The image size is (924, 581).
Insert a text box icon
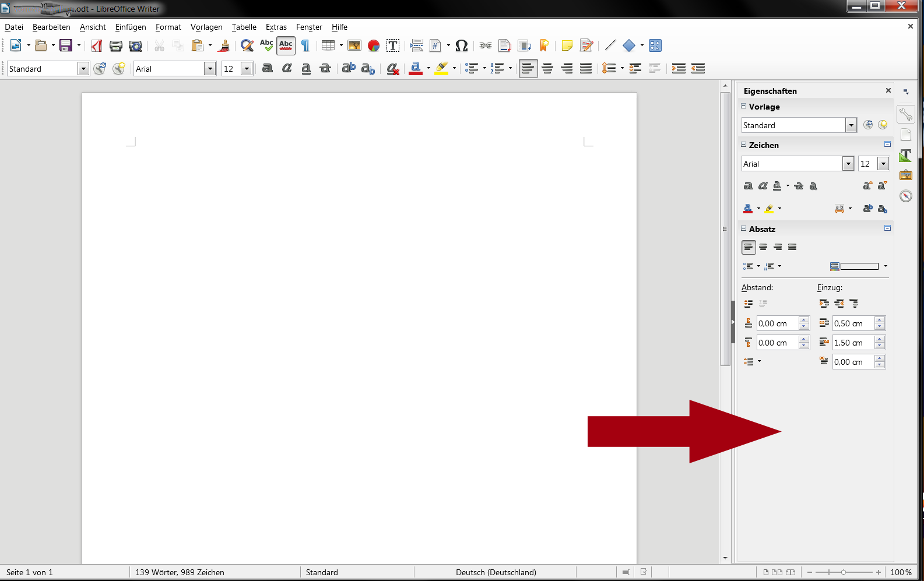click(393, 45)
